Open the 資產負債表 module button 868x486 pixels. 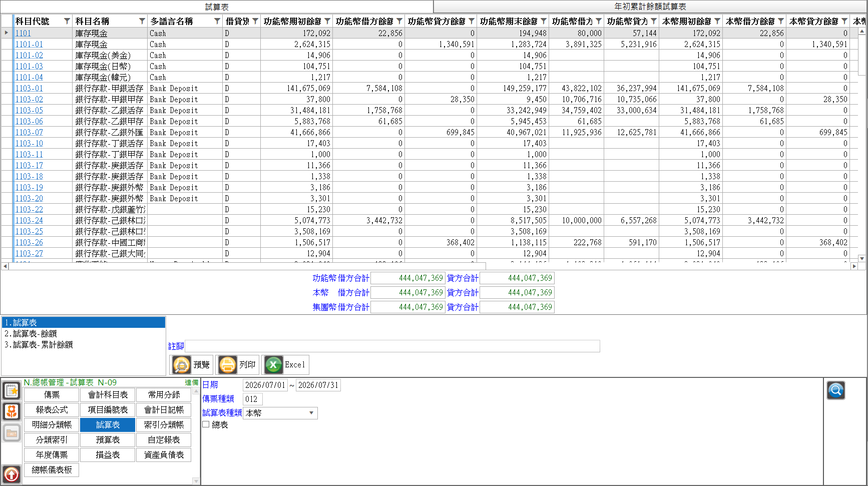click(x=164, y=455)
